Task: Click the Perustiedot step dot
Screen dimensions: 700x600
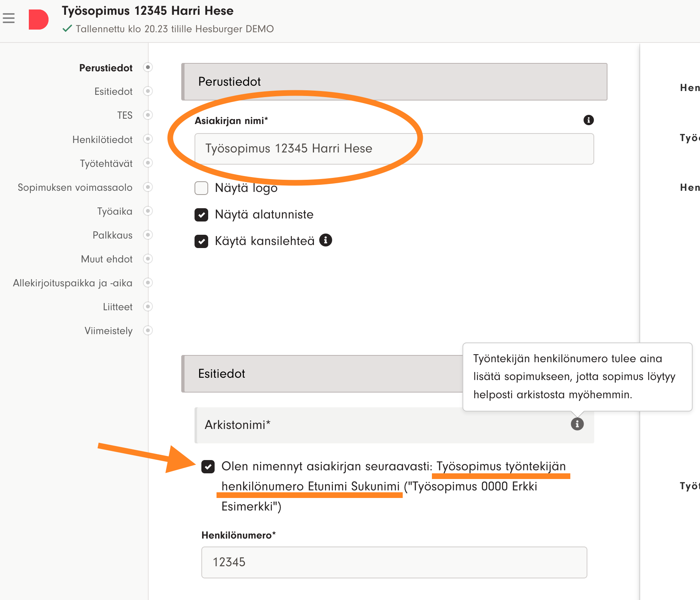Action: (148, 68)
